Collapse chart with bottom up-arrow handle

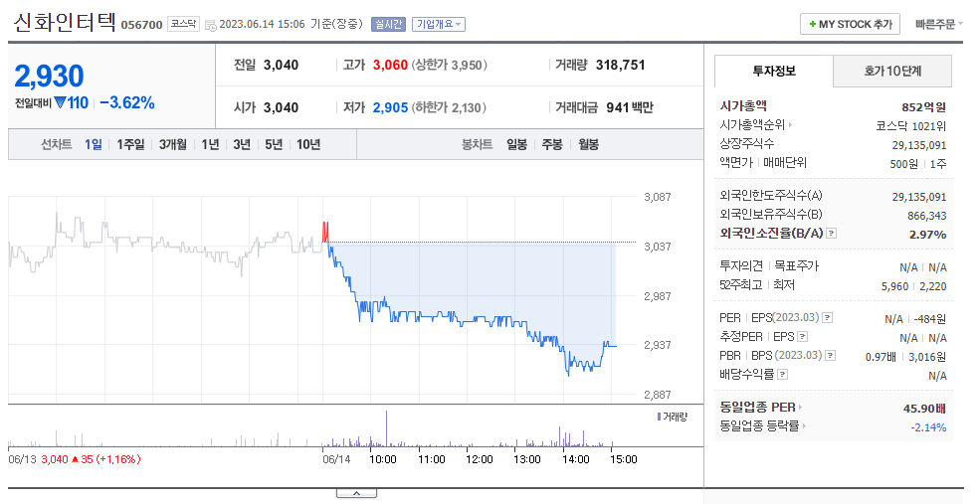[356, 493]
